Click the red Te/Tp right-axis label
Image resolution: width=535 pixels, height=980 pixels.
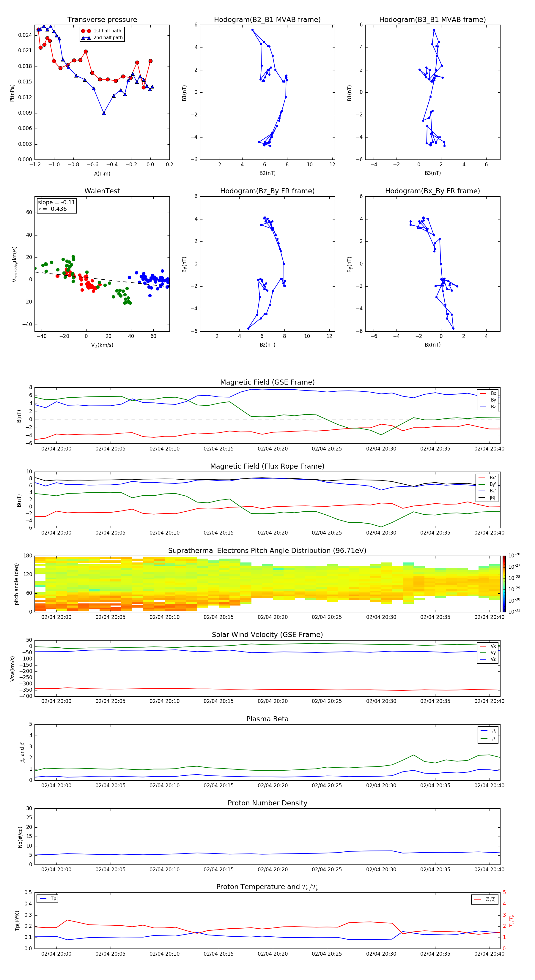tap(512, 921)
